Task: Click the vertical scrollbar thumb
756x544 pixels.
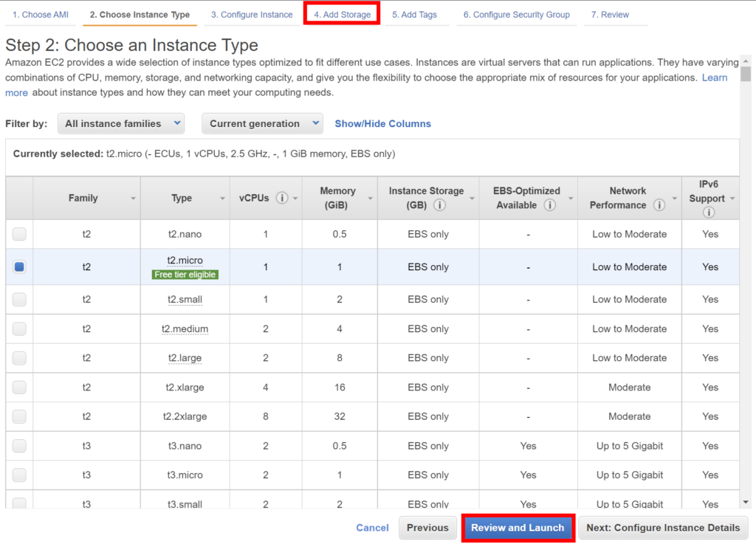Action: click(x=746, y=74)
